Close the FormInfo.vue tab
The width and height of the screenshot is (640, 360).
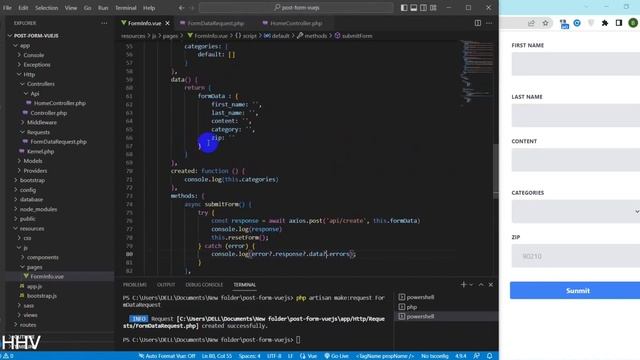click(167, 23)
